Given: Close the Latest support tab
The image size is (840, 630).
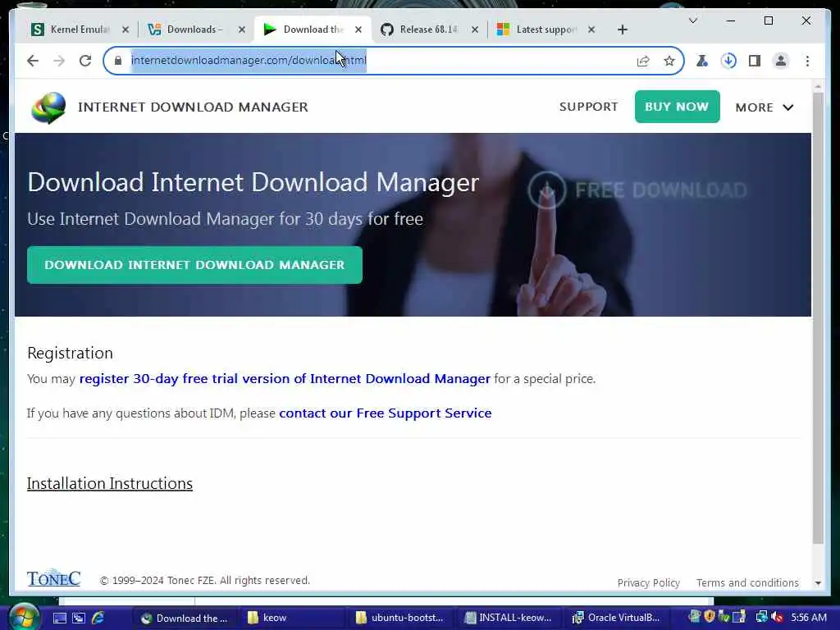Looking at the screenshot, I should (591, 30).
